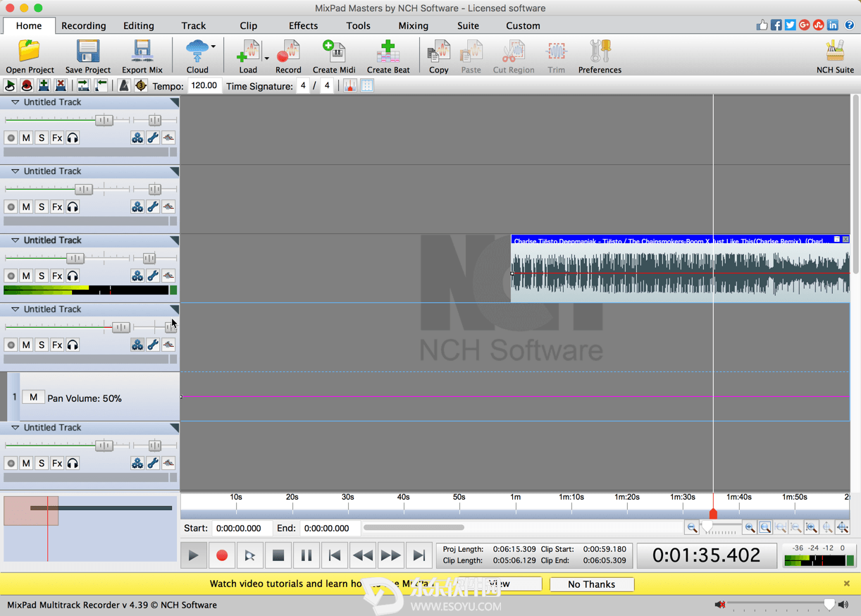
Task: Toggle the snap marker icon after Time Signature
Action: point(350,86)
